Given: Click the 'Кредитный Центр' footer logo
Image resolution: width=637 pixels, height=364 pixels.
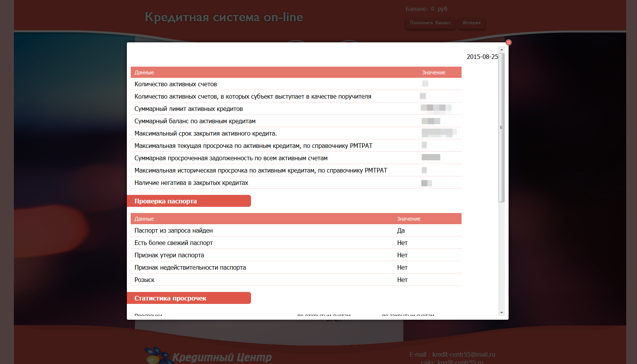Looking at the screenshot, I should tap(208, 356).
